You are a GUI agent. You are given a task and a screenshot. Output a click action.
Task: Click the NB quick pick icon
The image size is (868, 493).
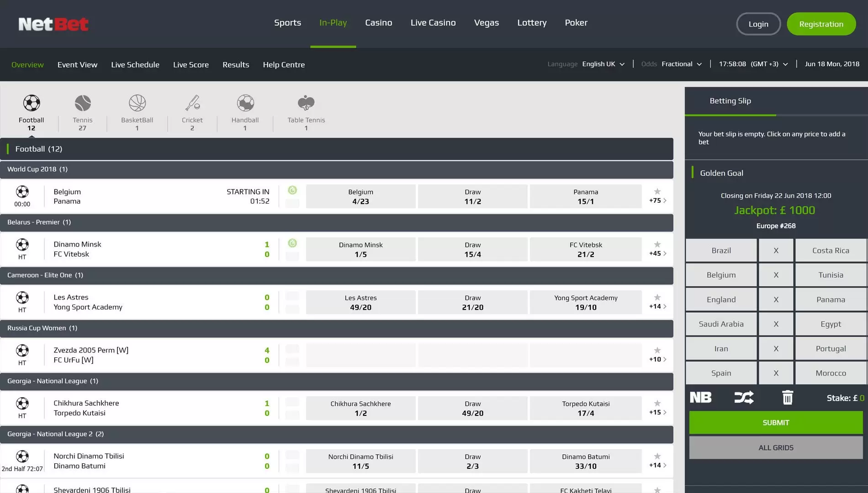(701, 398)
